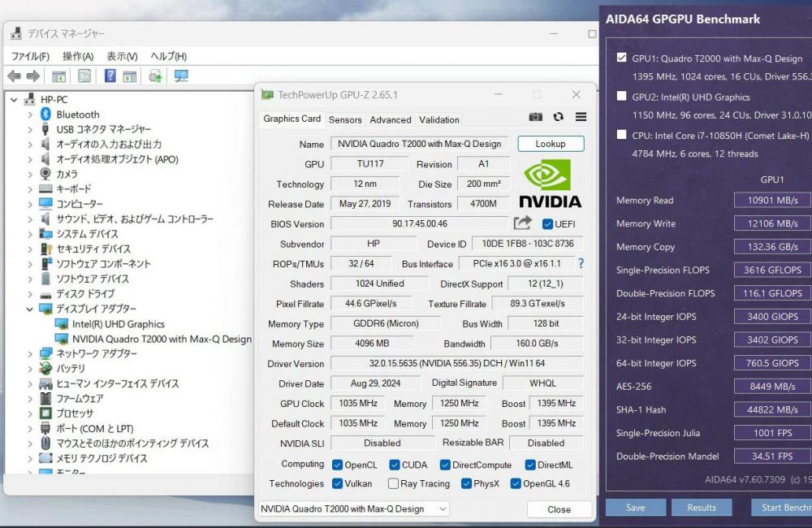Switch to the Validation tab in GPU-Z

coord(439,119)
